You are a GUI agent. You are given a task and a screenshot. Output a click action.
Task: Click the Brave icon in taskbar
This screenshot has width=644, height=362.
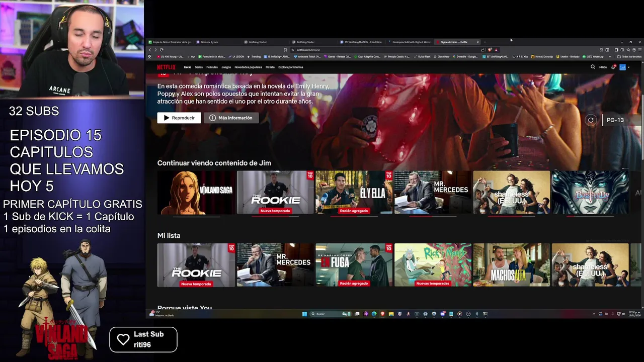click(382, 314)
